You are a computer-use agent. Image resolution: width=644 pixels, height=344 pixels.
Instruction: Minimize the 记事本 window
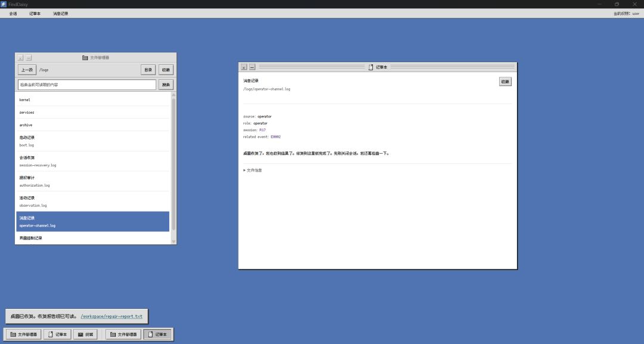(x=252, y=67)
